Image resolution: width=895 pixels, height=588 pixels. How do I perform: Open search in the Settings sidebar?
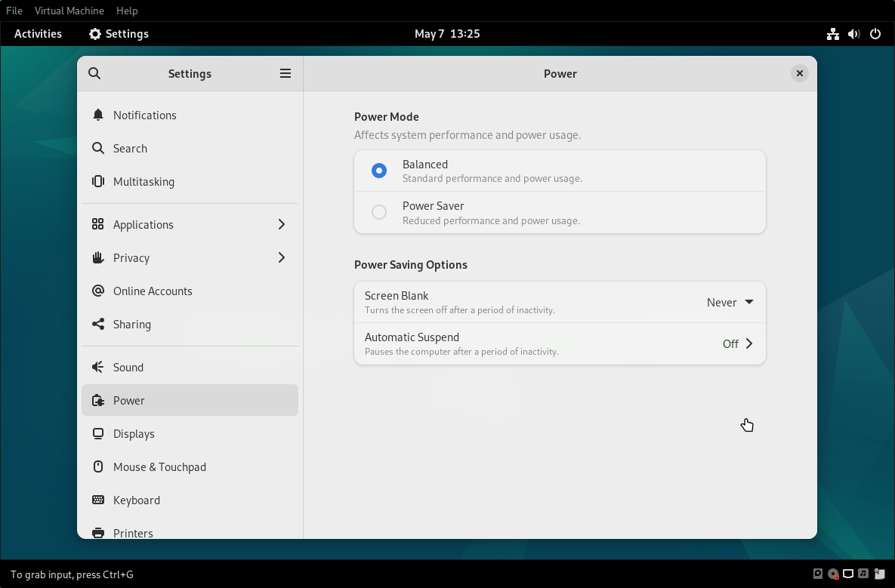coord(94,73)
